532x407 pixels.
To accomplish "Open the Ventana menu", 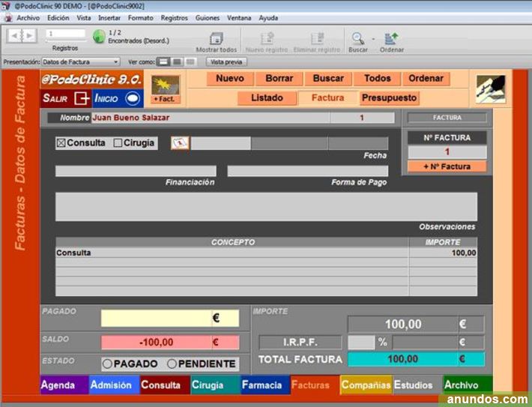I will 239,18.
